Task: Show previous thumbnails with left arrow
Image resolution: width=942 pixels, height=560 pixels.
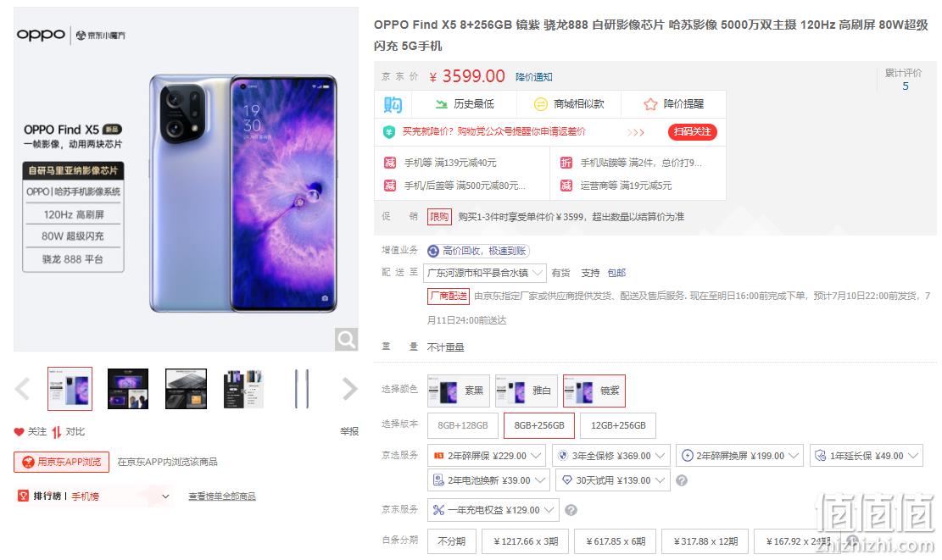Action: tap(22, 389)
